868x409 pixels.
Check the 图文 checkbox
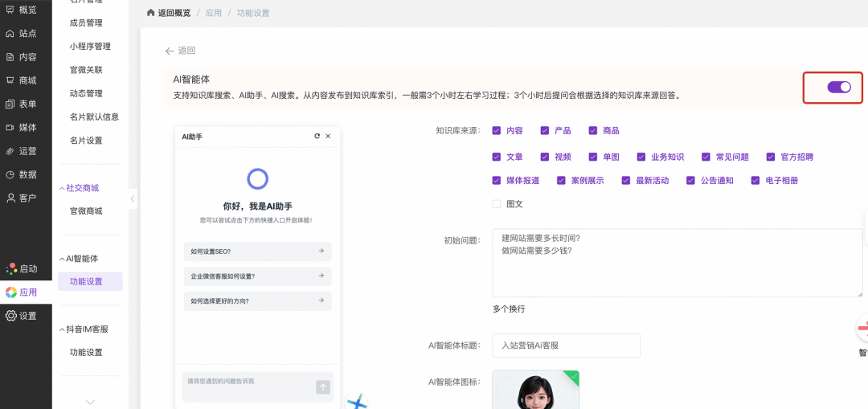(497, 204)
